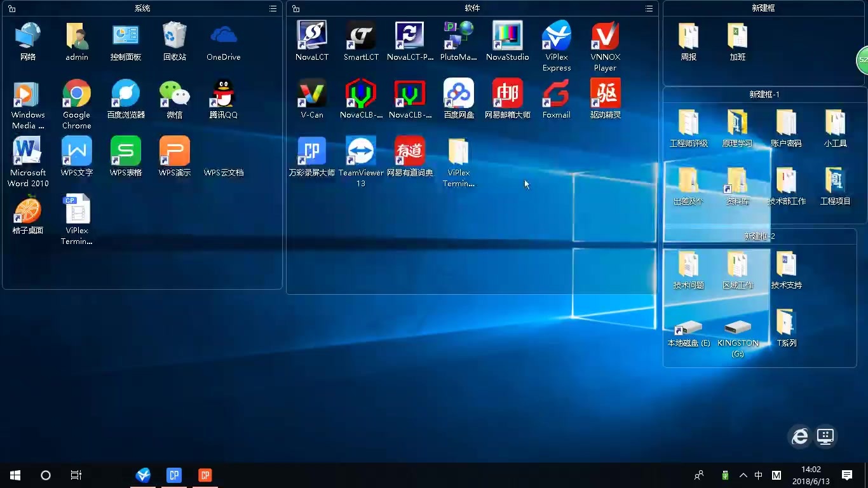868x488 pixels.
Task: Open WPS表格 spreadsheet app
Action: point(126,151)
